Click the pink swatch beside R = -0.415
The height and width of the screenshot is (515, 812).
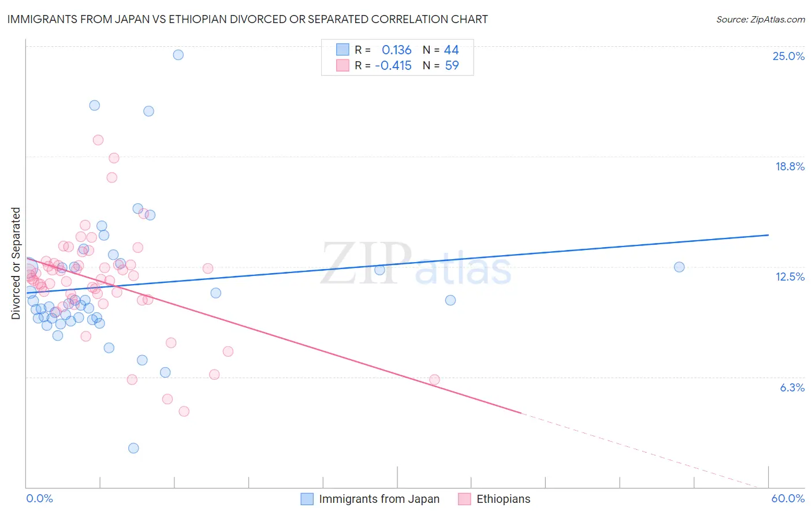click(342, 65)
